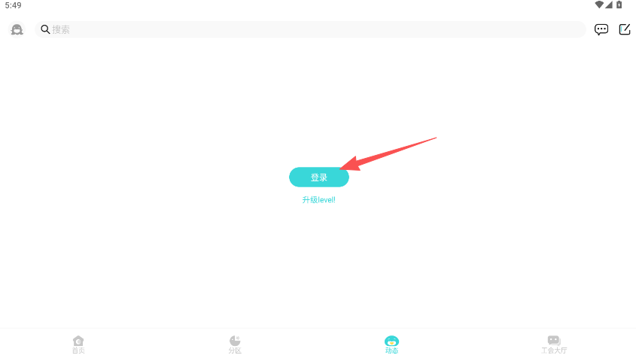Switch to the 首页 tab label

click(78, 350)
